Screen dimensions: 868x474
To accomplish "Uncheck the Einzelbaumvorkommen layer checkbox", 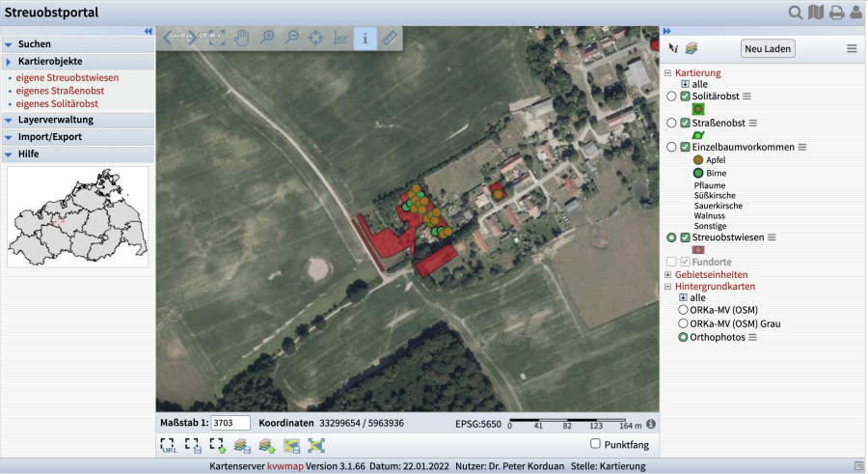I will tap(685, 147).
